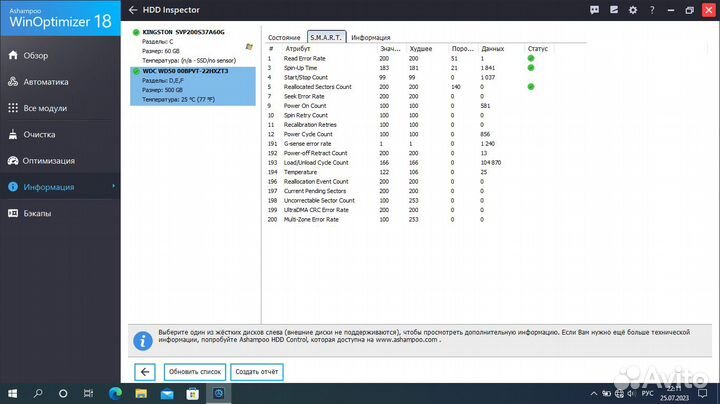The width and height of the screenshot is (720, 404).
Task: Show hidden system tray icons
Action: tap(593, 393)
